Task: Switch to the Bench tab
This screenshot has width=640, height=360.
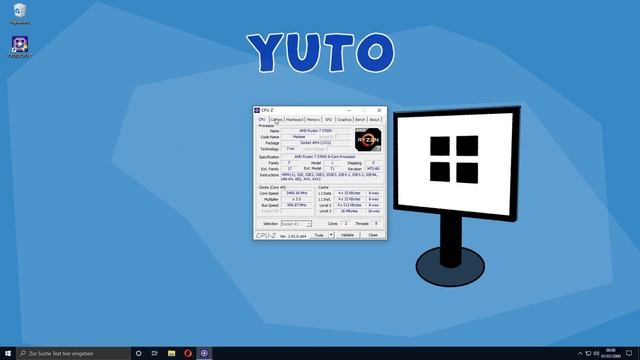Action: point(360,120)
